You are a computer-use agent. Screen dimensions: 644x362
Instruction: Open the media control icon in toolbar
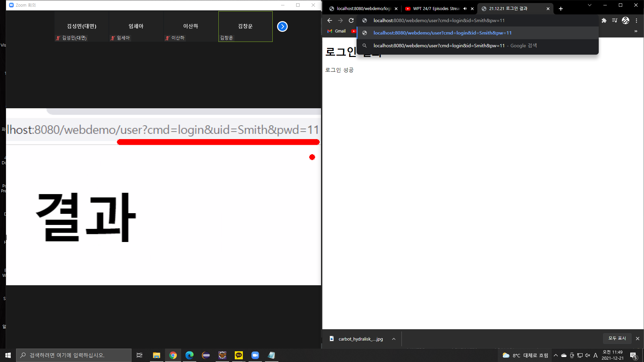coord(614,20)
